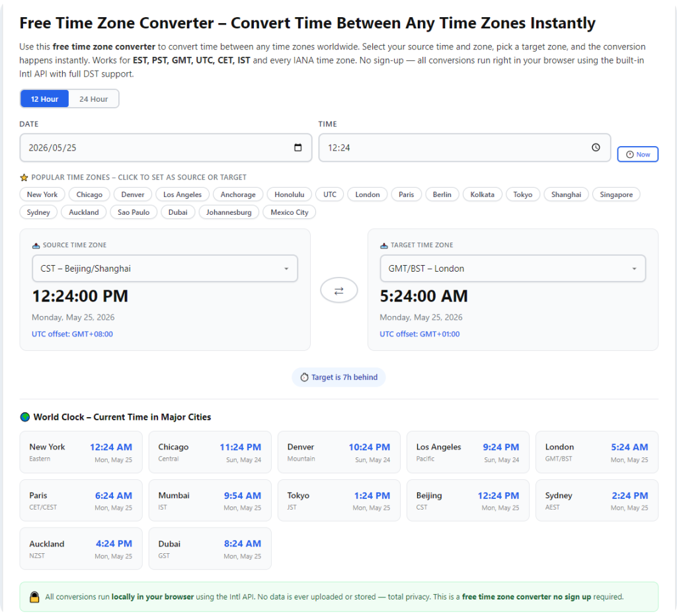This screenshot has width=677, height=616.
Task: Click the globe icon beside World Clock heading
Action: click(25, 417)
